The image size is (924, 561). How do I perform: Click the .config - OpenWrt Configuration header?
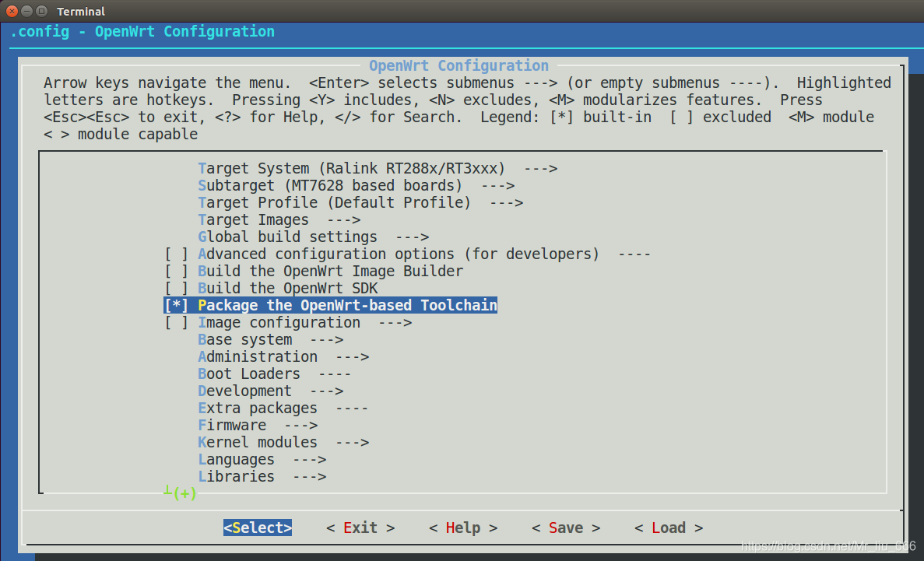point(142,32)
